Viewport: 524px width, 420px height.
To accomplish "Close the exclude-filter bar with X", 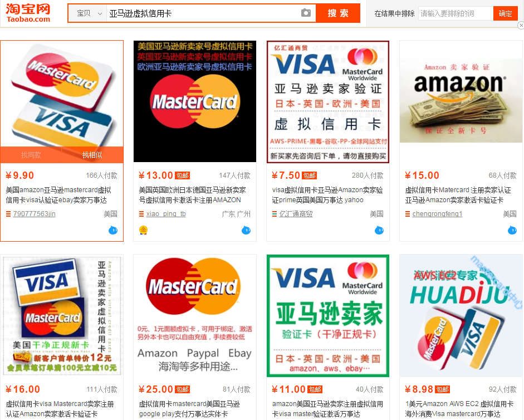I will (521, 26).
